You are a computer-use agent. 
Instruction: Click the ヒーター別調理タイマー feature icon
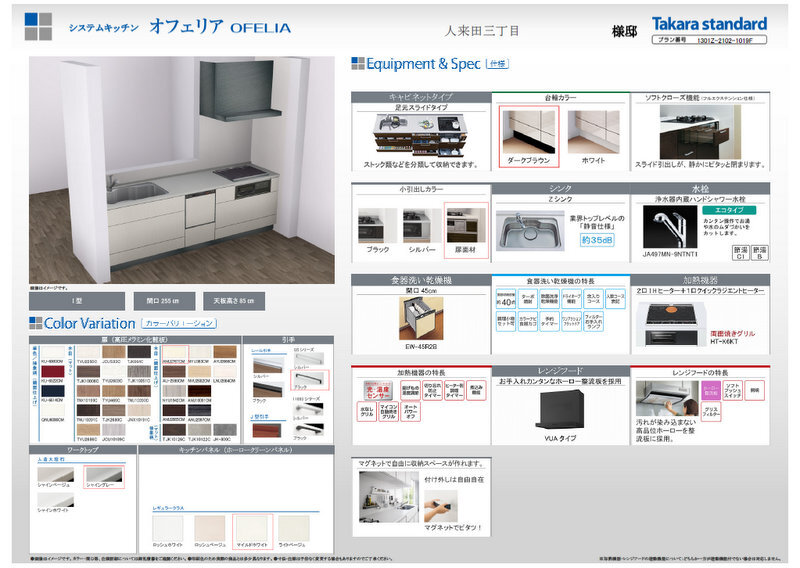pyautogui.click(x=454, y=390)
